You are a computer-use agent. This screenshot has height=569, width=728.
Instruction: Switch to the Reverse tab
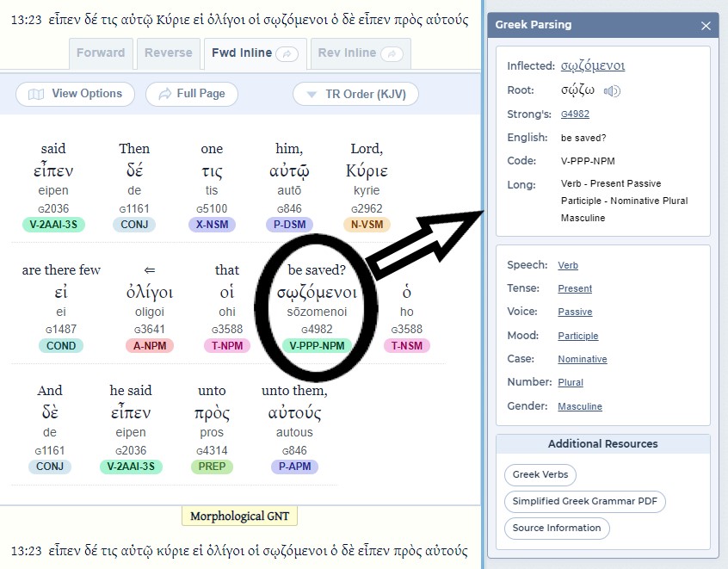click(168, 53)
